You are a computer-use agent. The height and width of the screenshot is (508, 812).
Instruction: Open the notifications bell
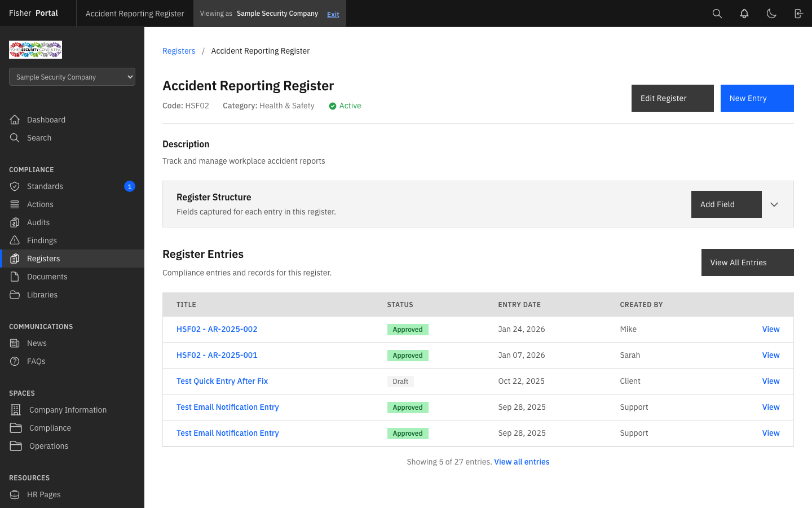pyautogui.click(x=744, y=13)
